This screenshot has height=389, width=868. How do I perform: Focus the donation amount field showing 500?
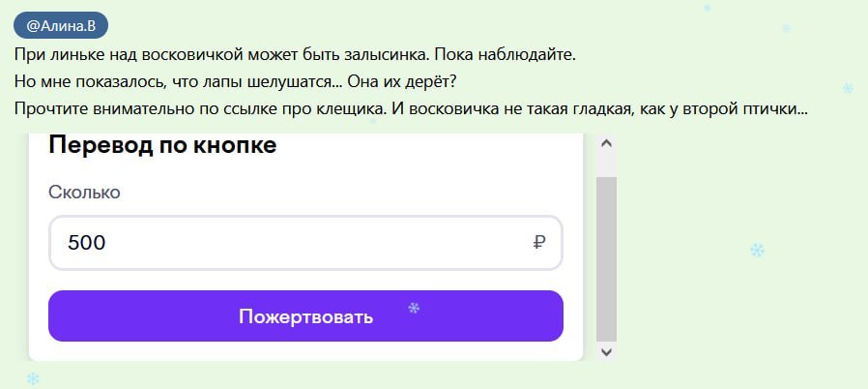(290, 243)
